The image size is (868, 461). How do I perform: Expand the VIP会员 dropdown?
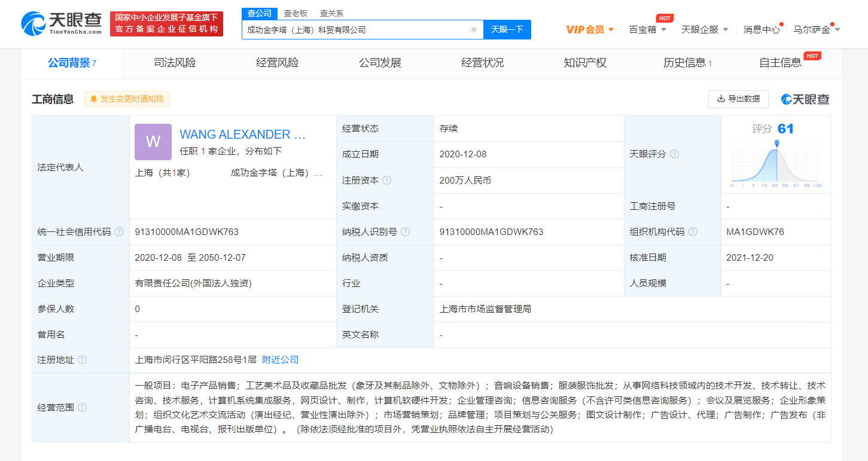coord(590,29)
